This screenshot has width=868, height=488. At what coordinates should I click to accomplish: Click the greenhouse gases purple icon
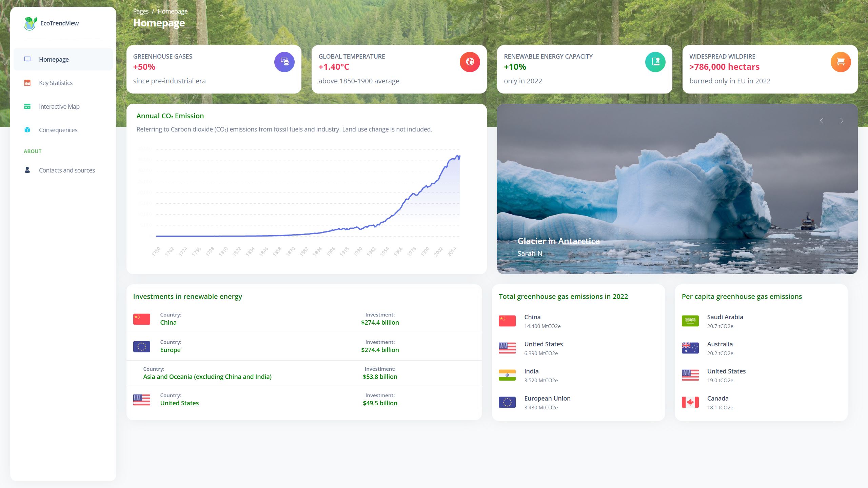click(x=284, y=61)
